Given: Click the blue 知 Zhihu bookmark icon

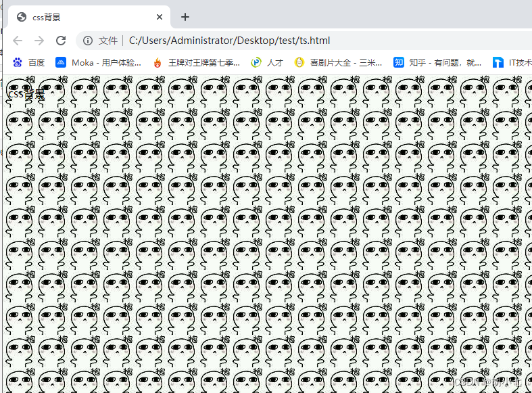Looking at the screenshot, I should point(399,62).
